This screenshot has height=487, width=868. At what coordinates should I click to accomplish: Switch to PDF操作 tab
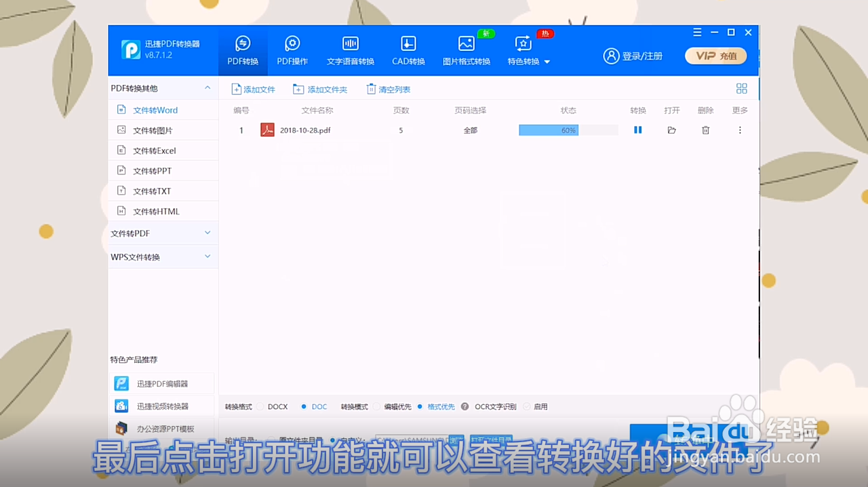click(x=292, y=52)
